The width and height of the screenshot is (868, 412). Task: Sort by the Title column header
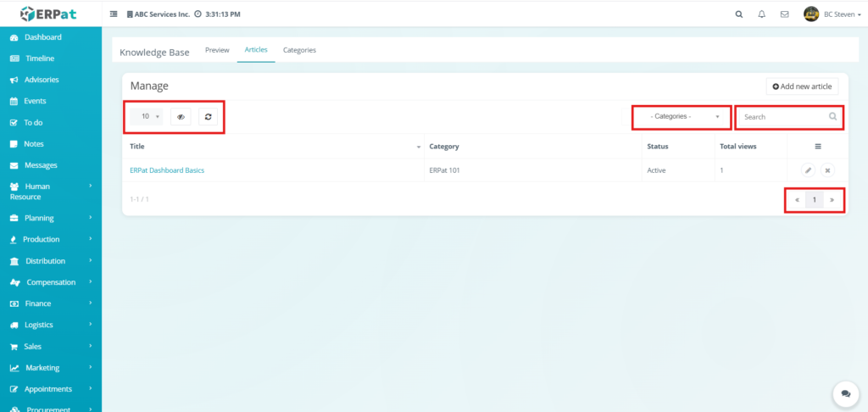[274, 146]
